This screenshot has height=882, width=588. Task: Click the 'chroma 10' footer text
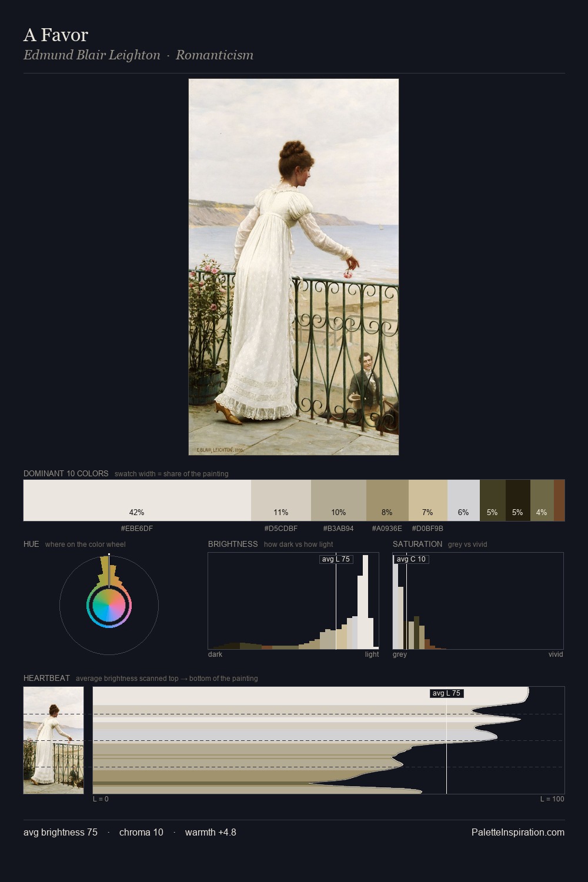141,832
